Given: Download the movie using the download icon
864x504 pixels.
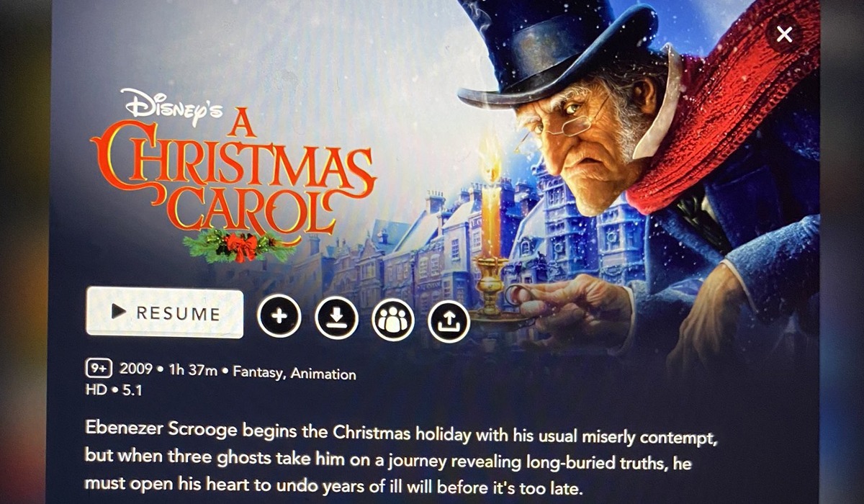Looking at the screenshot, I should [x=336, y=318].
